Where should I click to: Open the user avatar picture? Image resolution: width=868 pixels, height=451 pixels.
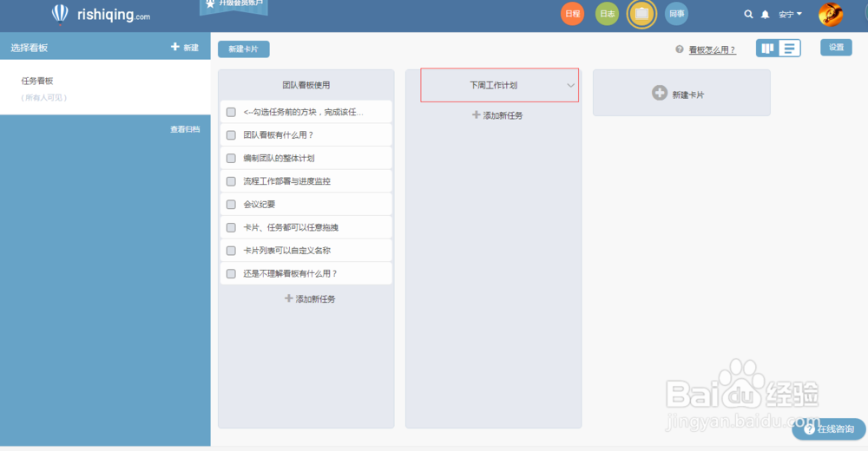click(x=831, y=15)
